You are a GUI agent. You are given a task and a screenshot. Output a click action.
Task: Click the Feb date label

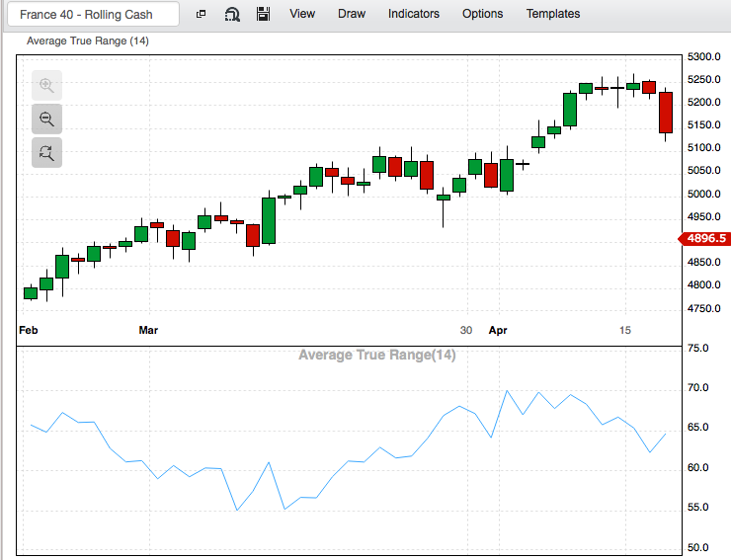tap(29, 330)
